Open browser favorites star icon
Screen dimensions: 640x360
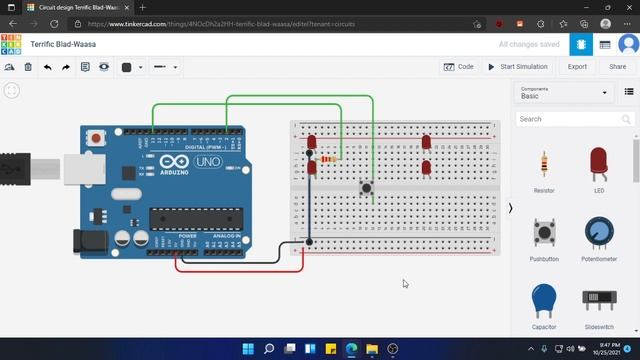(563, 24)
